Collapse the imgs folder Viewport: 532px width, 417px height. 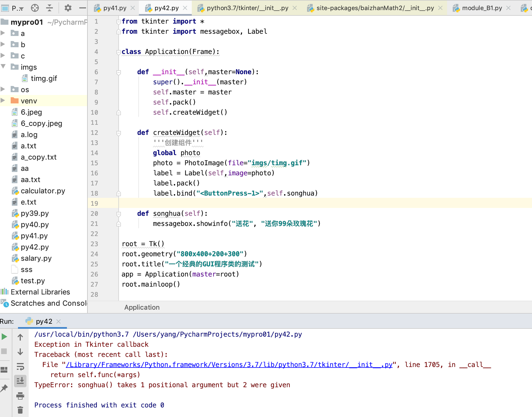click(x=3, y=67)
